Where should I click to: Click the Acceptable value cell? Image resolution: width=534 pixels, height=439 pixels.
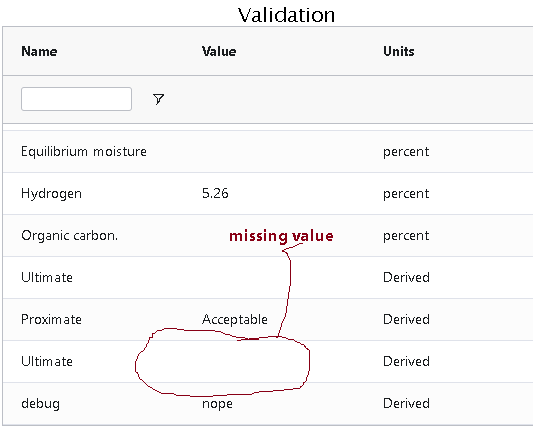(x=235, y=319)
